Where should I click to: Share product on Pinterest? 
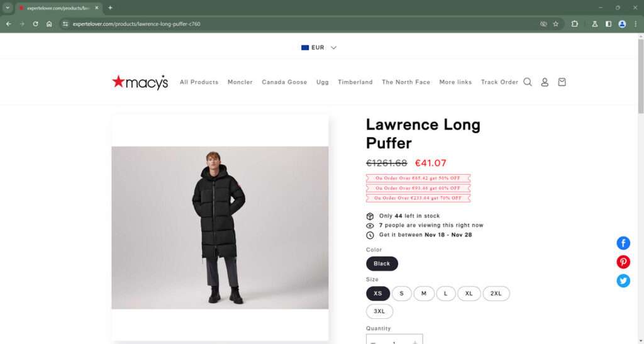tap(623, 262)
